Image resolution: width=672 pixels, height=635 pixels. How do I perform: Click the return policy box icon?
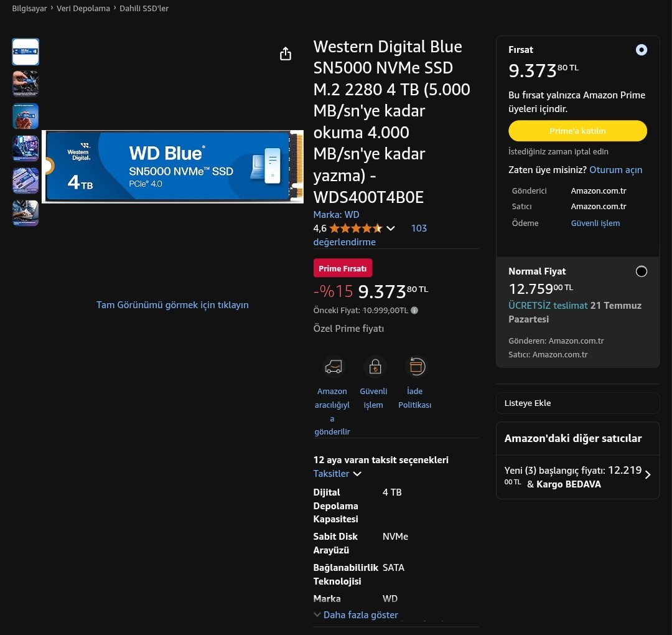(x=416, y=367)
